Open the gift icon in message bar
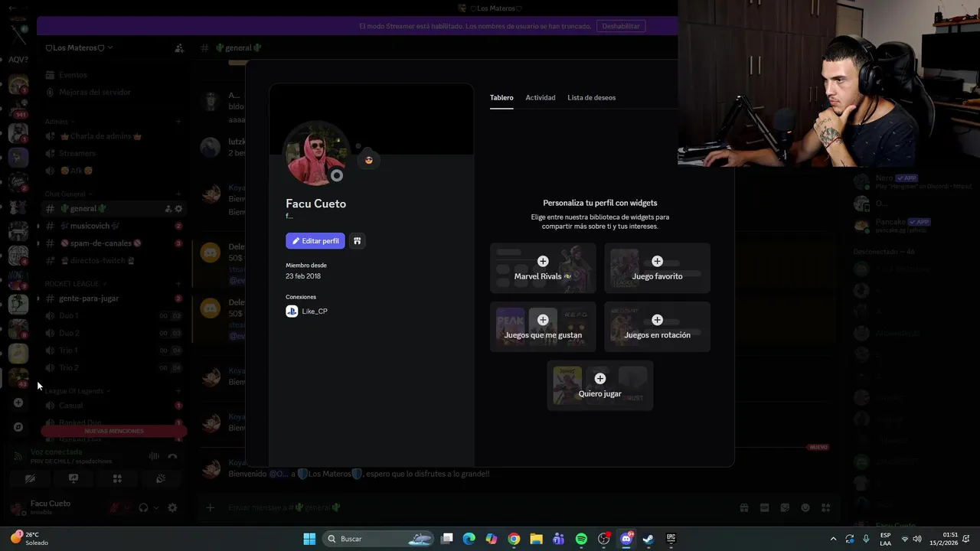This screenshot has height=551, width=980. click(x=743, y=507)
